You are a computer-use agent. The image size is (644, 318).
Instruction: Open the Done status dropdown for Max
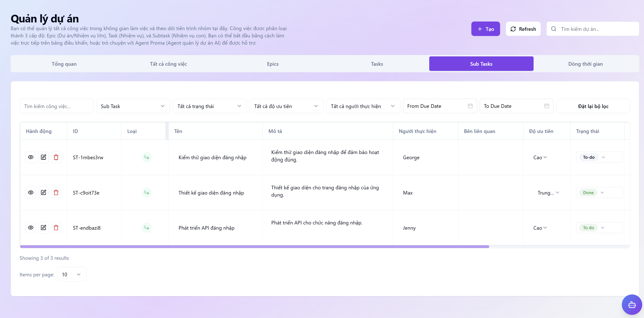point(599,192)
